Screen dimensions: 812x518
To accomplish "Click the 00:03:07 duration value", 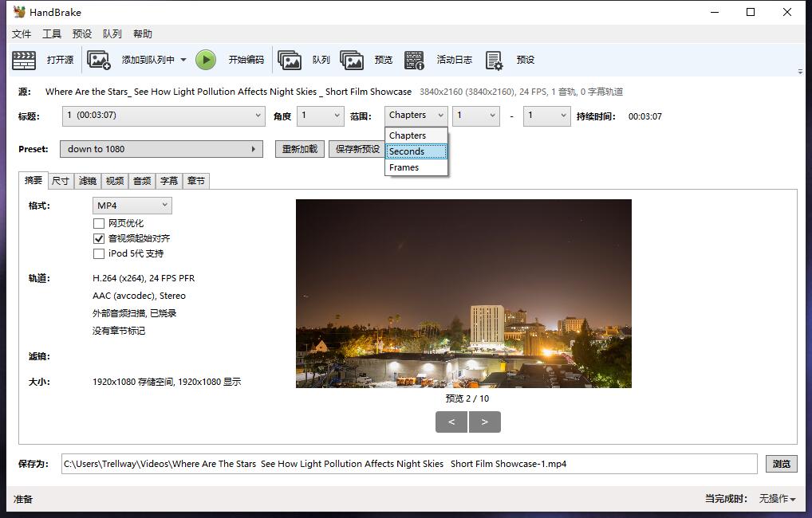I will [645, 116].
